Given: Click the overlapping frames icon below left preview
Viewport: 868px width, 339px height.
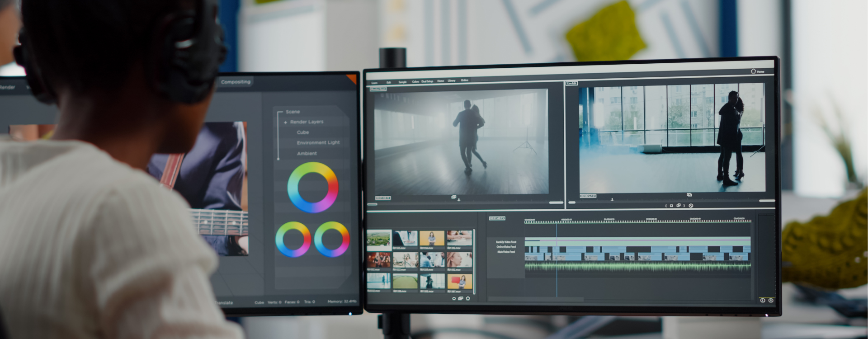Looking at the screenshot, I should pyautogui.click(x=453, y=197).
